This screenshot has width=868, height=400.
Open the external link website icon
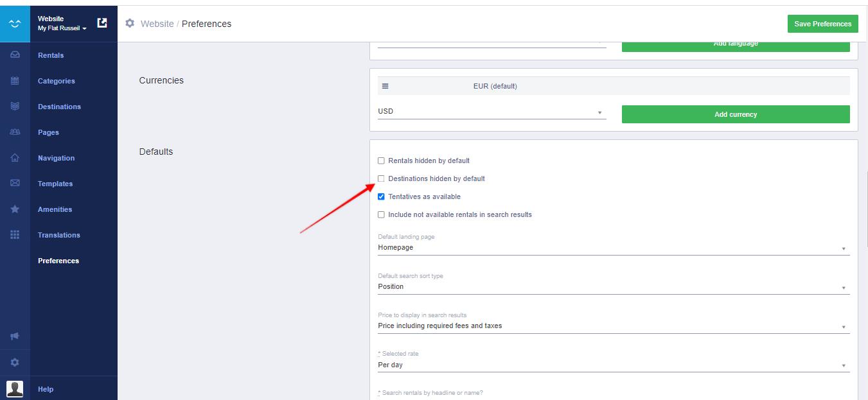[x=102, y=23]
